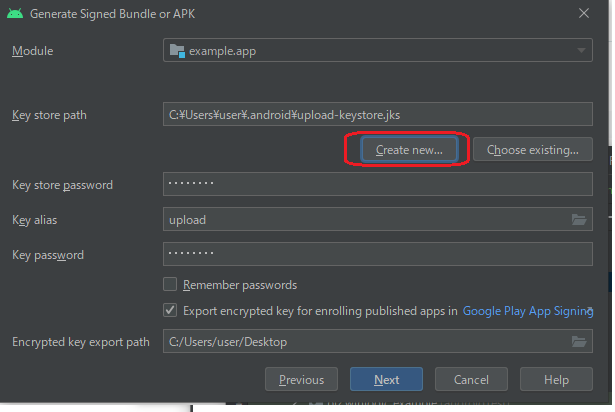Screen dimensions: 615x412
Task: Open the Module dropdown arrow
Action: click(581, 51)
